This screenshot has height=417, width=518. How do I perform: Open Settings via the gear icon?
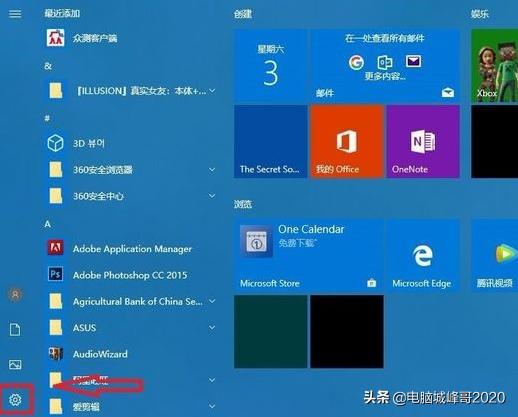15,399
